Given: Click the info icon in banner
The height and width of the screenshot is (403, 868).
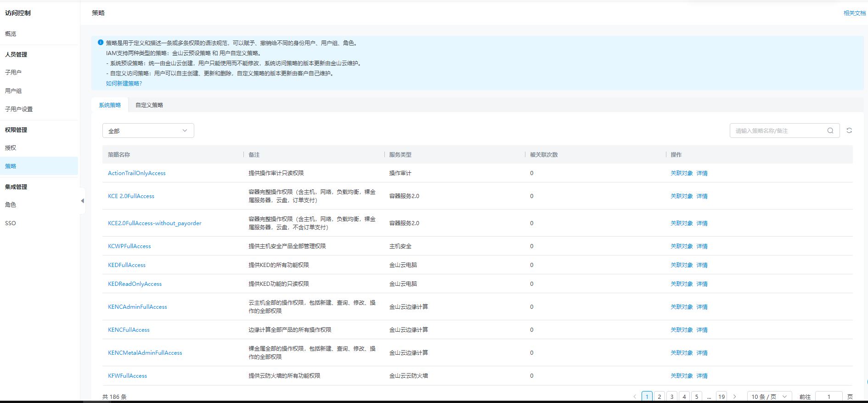Looking at the screenshot, I should click(x=101, y=43).
